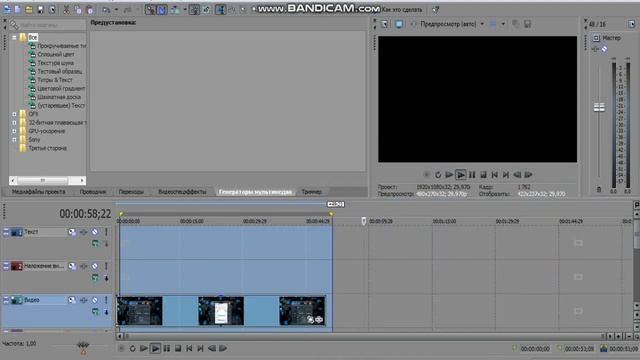Play video in the preview window transport

460,175
